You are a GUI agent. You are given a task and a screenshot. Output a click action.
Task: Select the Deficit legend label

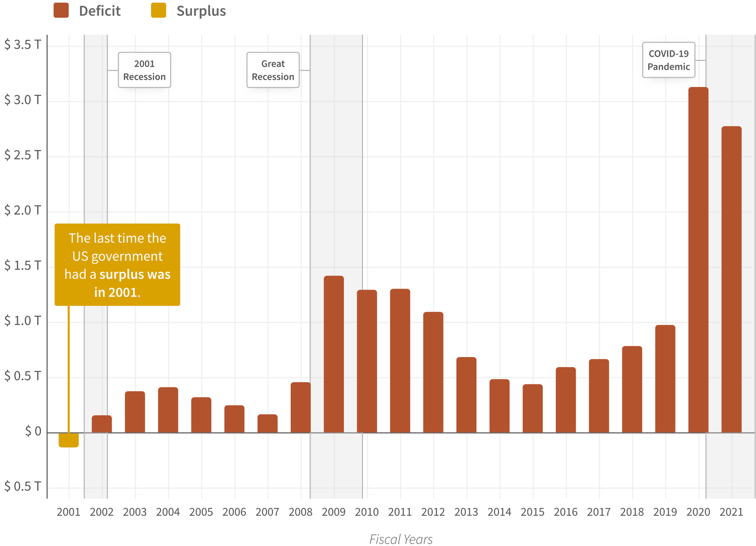[x=100, y=11]
